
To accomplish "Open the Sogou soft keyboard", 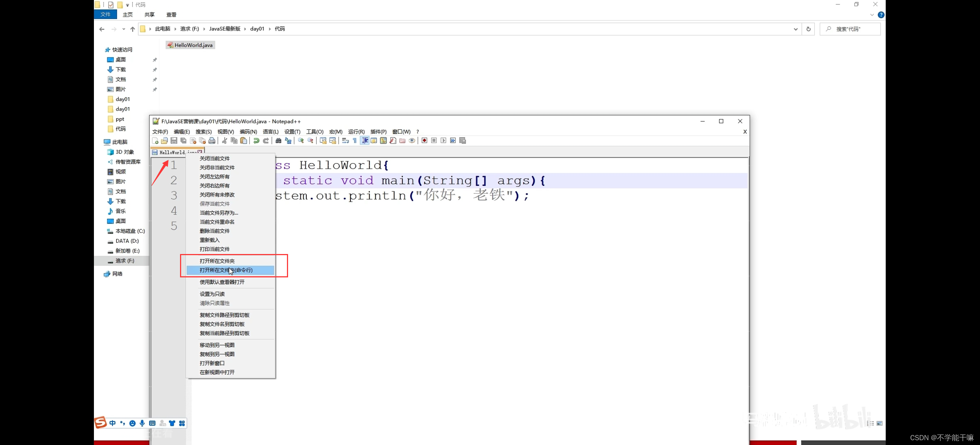I will (153, 423).
